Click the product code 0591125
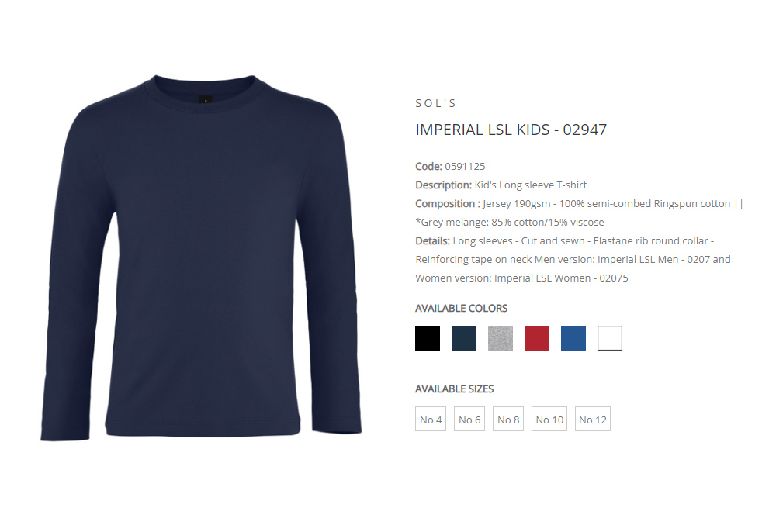This screenshot has height=532, width=769. click(465, 166)
